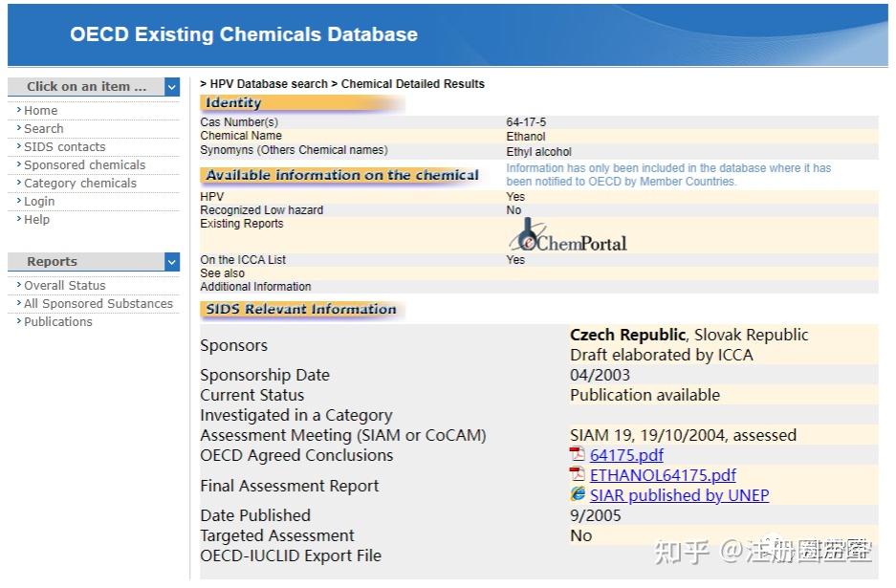
Task: View Overall Status report
Action: (65, 286)
